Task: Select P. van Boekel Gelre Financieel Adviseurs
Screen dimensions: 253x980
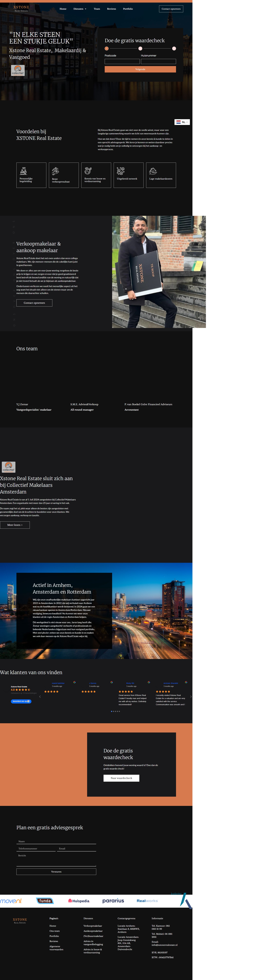Action: (x=148, y=404)
